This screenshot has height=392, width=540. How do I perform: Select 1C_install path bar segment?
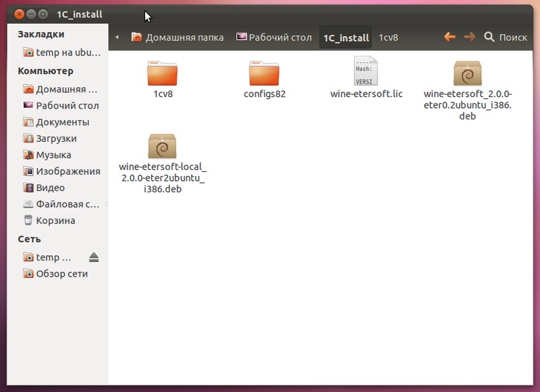tap(346, 38)
